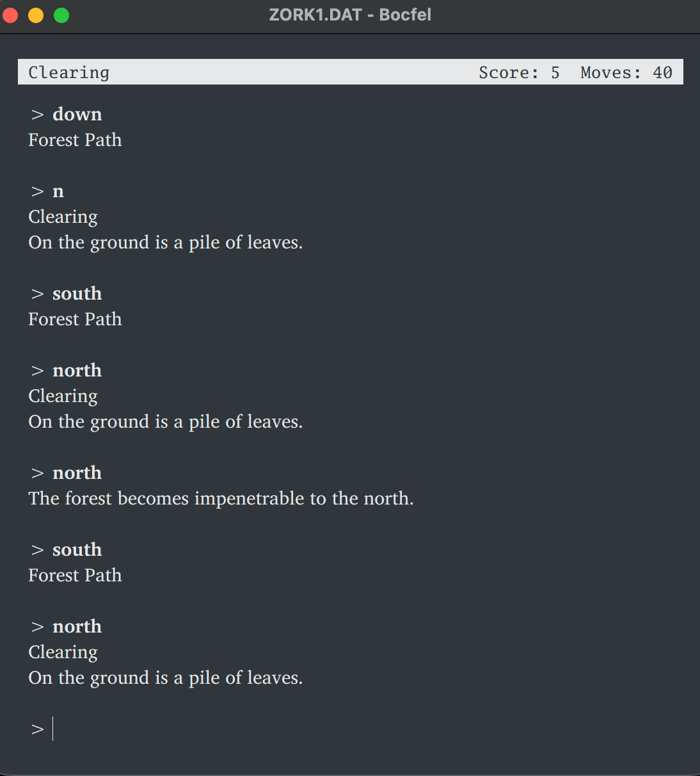Click the red close window button
This screenshot has width=700, height=776.
click(10, 15)
